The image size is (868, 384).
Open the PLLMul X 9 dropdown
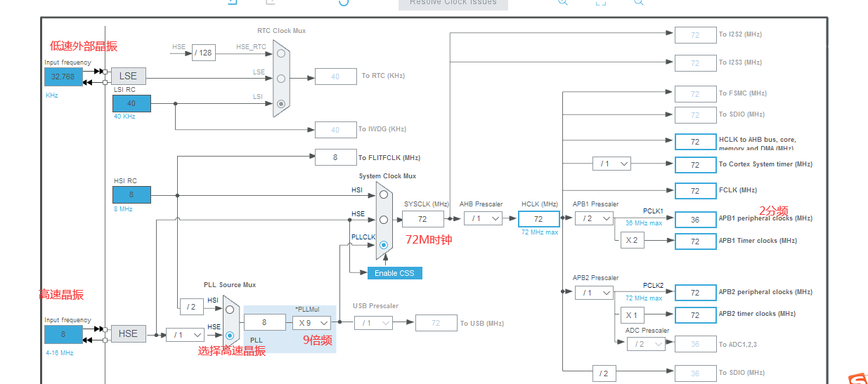click(311, 322)
